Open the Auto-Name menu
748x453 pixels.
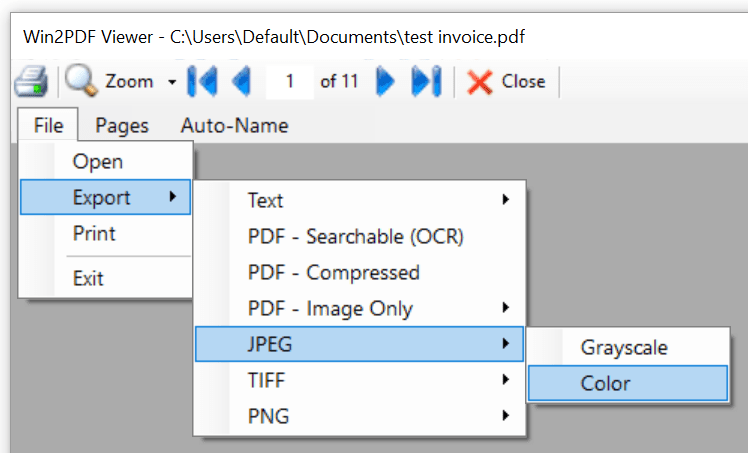[x=234, y=125]
